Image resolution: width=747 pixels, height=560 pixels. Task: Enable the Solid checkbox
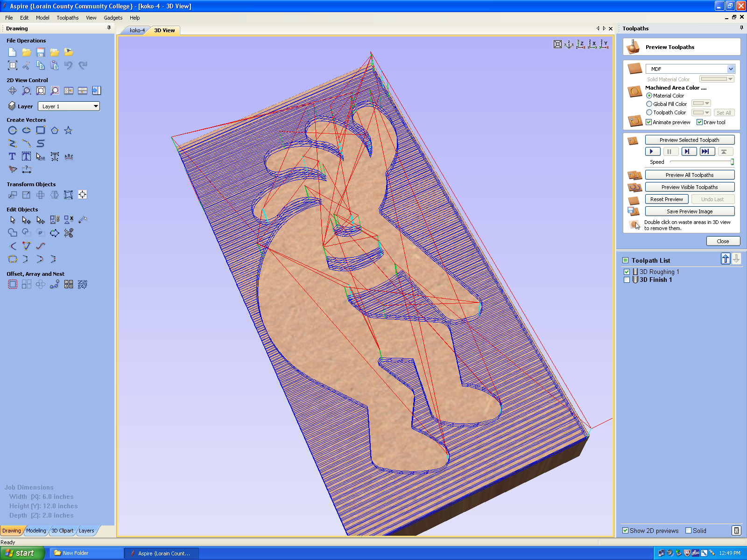coord(688,531)
